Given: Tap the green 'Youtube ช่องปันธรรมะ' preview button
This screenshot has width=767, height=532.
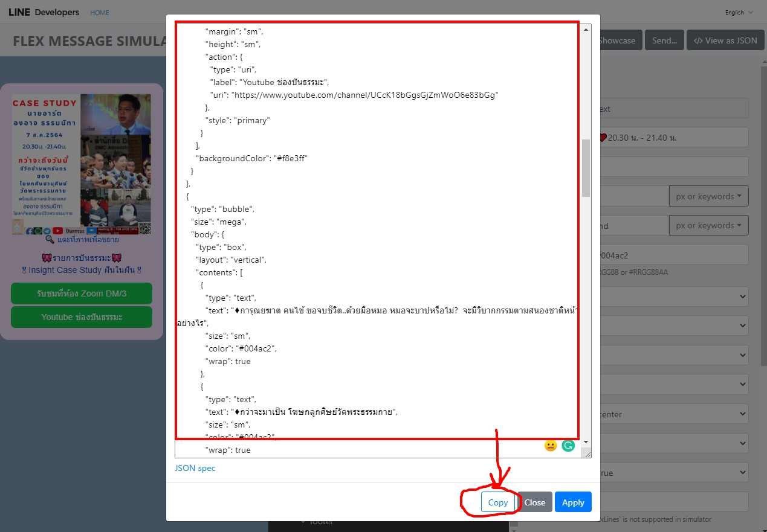Looking at the screenshot, I should 81,316.
